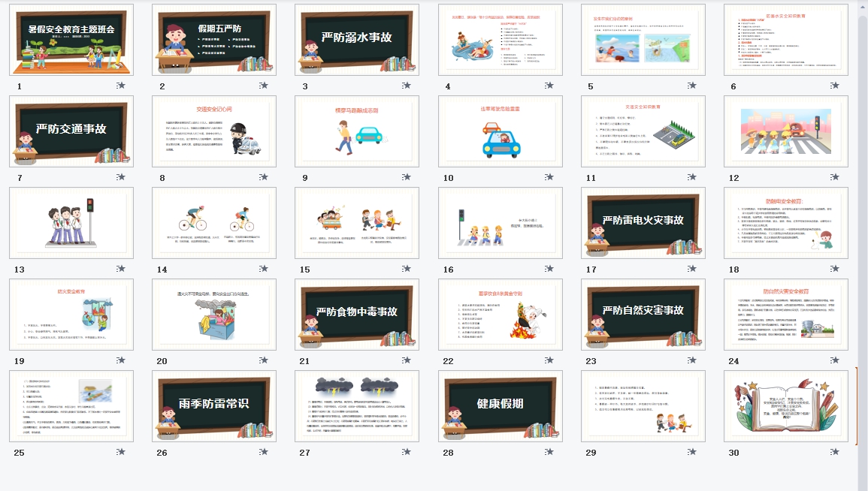Click the star icon under slide 21
Image resolution: width=868 pixels, height=491 pixels.
pos(406,360)
